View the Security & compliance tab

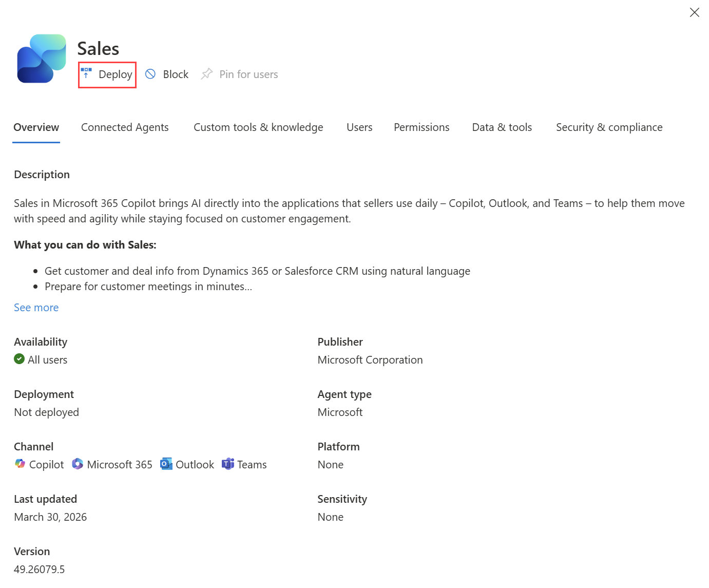click(609, 127)
